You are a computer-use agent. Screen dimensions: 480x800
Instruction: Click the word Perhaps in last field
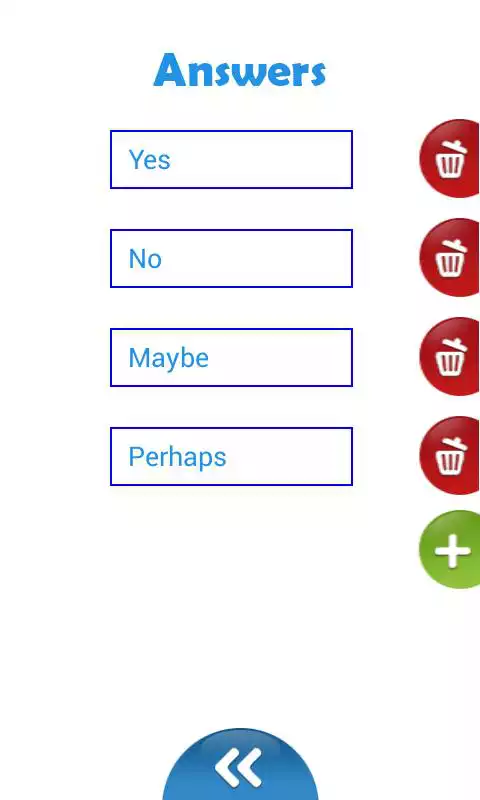177,457
